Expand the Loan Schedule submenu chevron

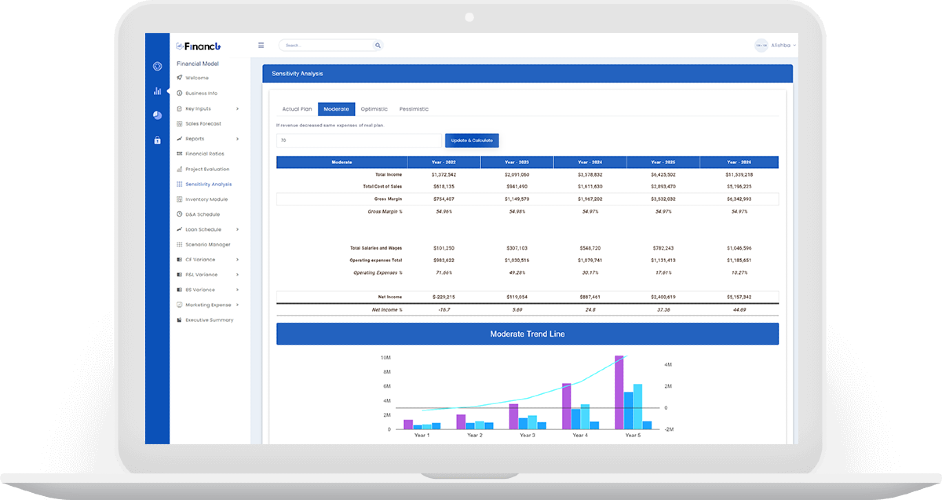pyautogui.click(x=237, y=230)
